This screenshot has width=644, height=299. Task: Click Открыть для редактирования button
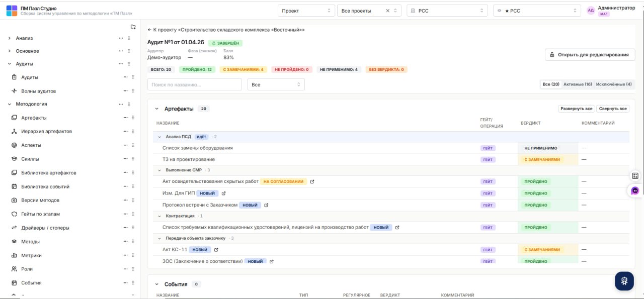(590, 55)
